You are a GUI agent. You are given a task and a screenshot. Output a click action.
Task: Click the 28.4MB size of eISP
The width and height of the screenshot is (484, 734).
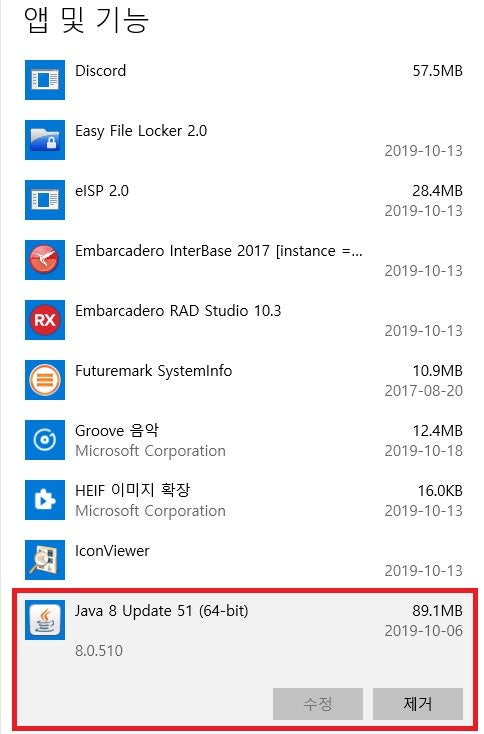[437, 191]
